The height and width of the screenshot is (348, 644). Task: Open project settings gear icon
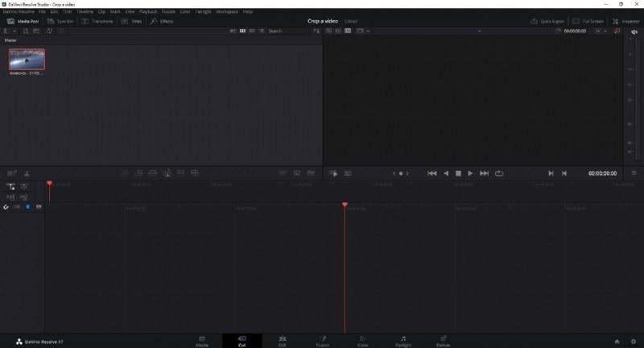tap(634, 342)
